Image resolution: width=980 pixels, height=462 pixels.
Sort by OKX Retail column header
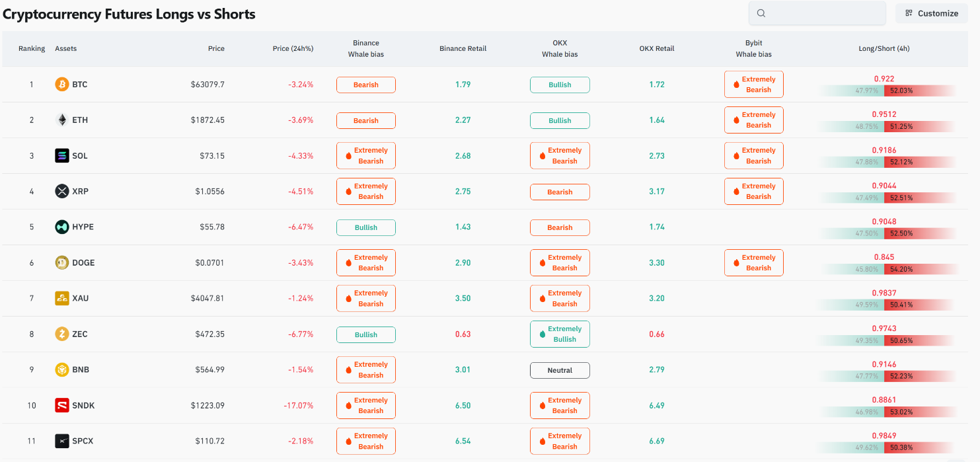pyautogui.click(x=657, y=49)
